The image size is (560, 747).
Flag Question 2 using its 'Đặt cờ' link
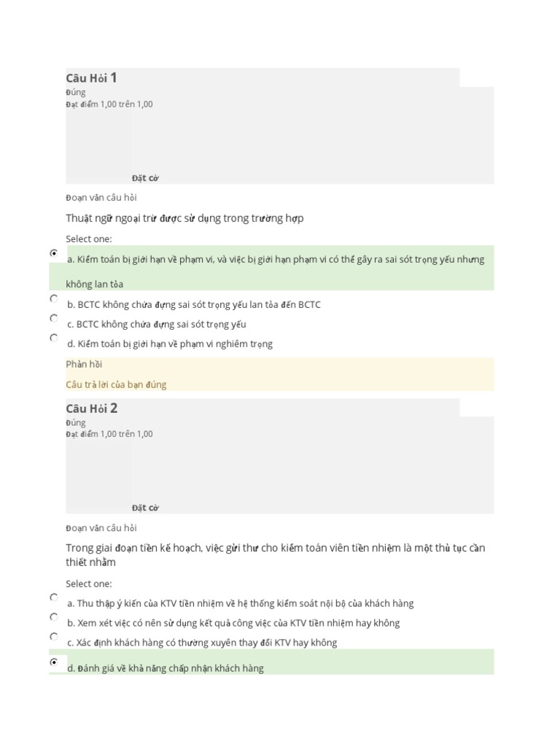(145, 508)
